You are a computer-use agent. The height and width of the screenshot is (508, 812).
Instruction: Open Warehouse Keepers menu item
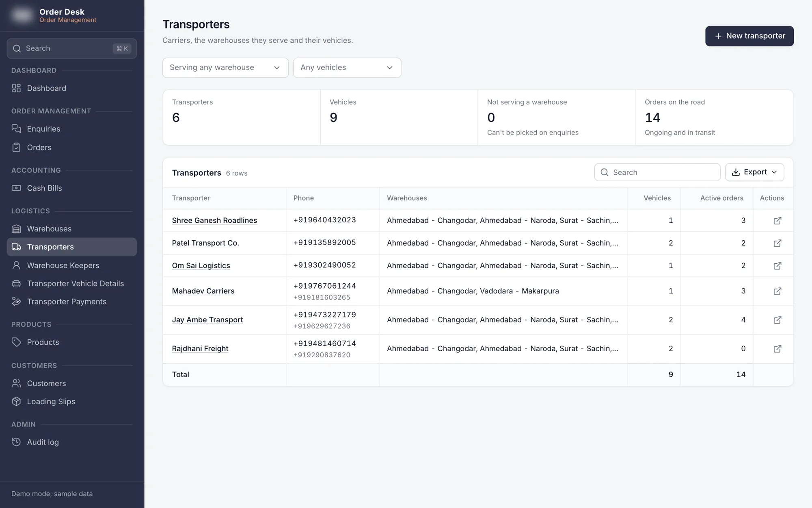click(72, 265)
